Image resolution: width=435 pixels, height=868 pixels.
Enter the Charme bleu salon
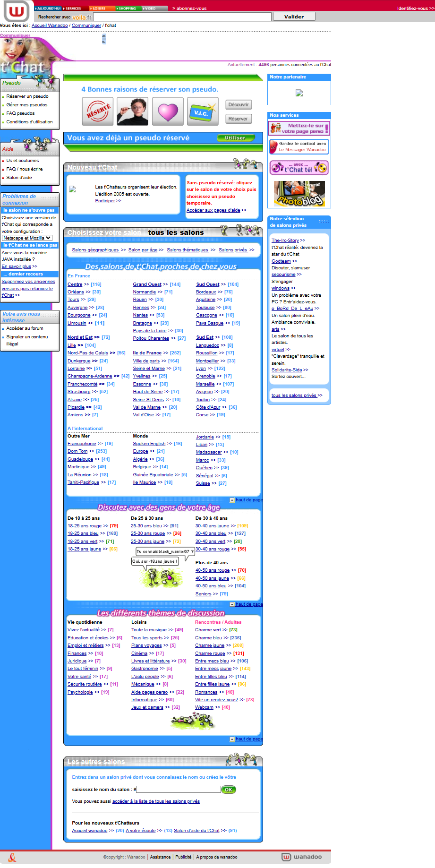tap(208, 638)
